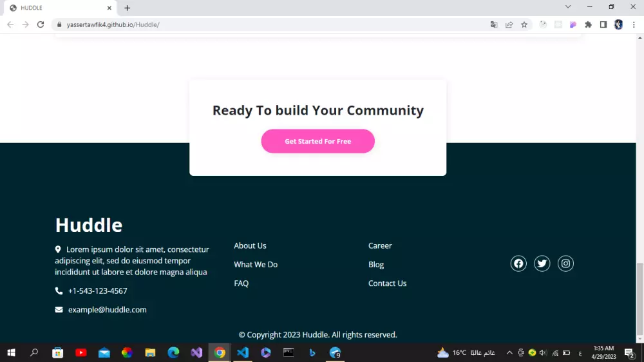Open the FAQ footer link
This screenshot has height=362, width=644.
point(241,283)
